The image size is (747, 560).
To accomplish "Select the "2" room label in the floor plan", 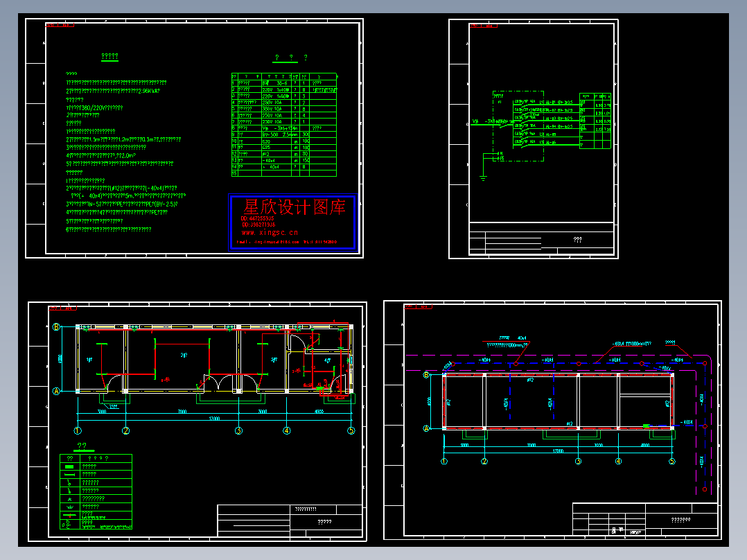I will [x=184, y=355].
